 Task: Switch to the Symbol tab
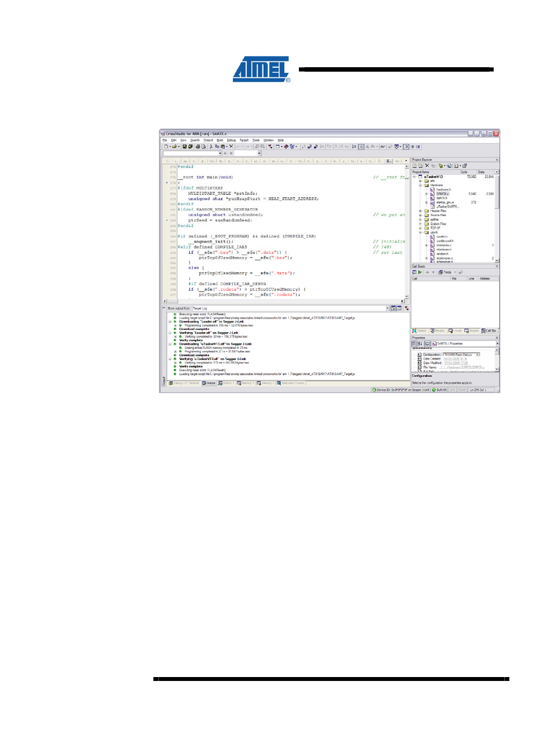click(x=419, y=331)
